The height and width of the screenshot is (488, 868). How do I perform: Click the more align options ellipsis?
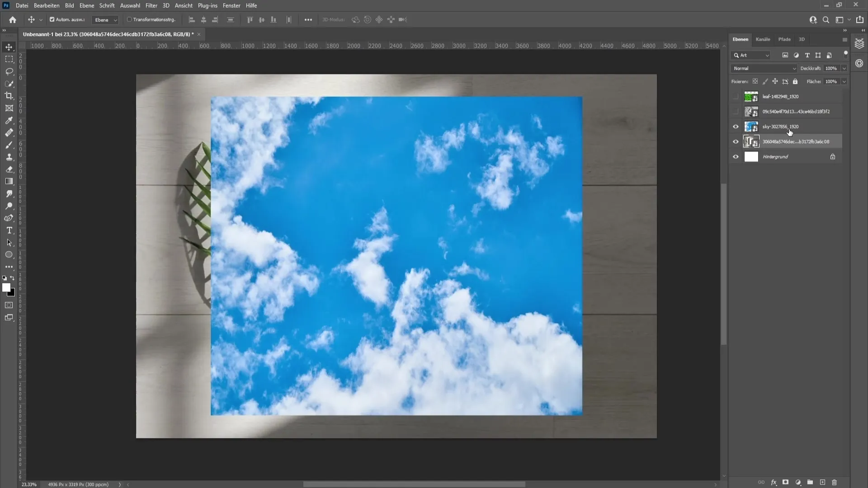click(308, 20)
